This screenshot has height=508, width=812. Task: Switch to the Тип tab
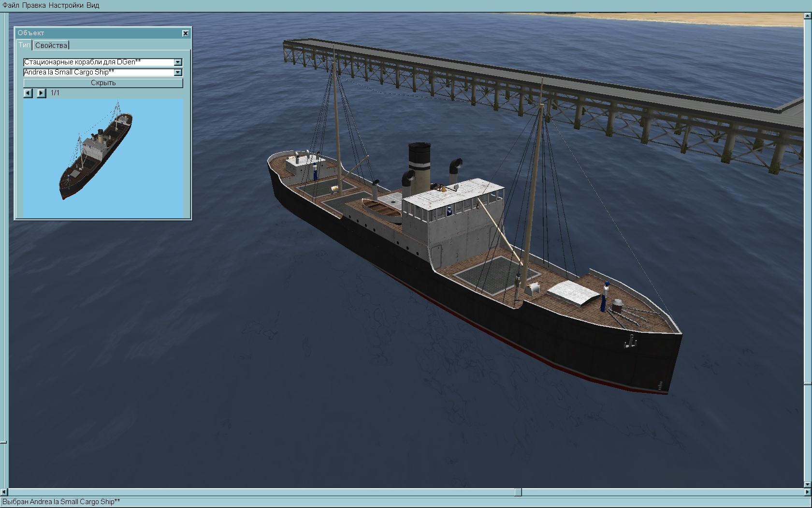pyautogui.click(x=24, y=45)
